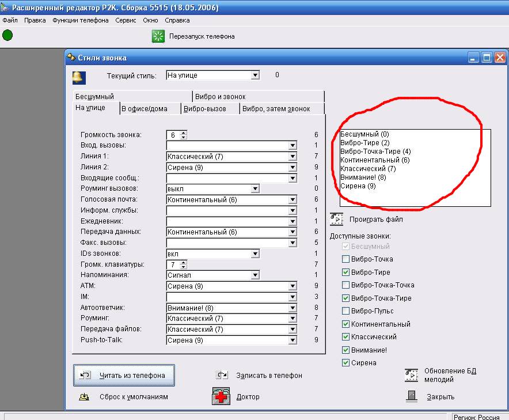This screenshot has height=420, width=509.
Task: Open the Сервис menu
Action: click(126, 20)
